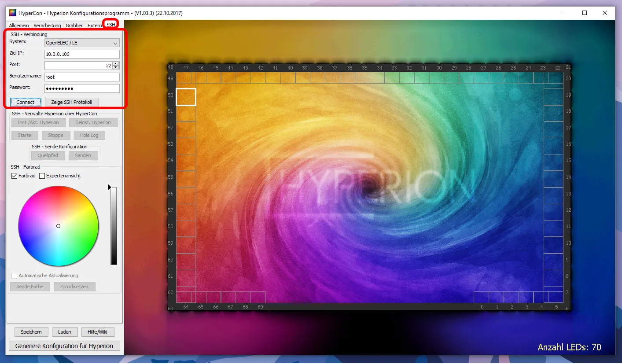Viewport: 622px width, 364px height.
Task: Open Zeige SSH Protokoll
Action: click(72, 102)
